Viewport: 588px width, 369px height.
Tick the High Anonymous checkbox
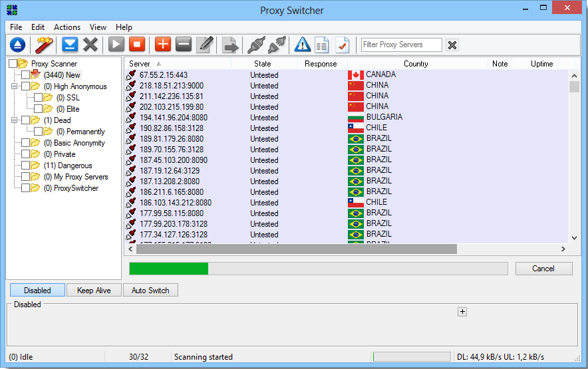tap(25, 86)
